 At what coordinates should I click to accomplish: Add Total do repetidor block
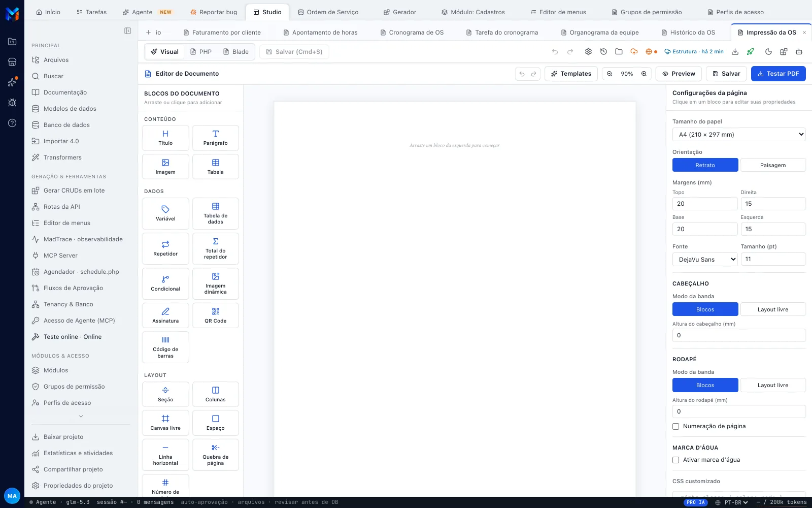pyautogui.click(x=216, y=248)
